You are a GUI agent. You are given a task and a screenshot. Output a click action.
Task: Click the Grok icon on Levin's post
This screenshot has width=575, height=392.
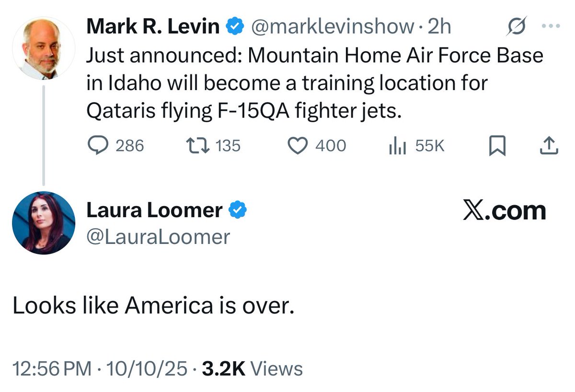517,26
